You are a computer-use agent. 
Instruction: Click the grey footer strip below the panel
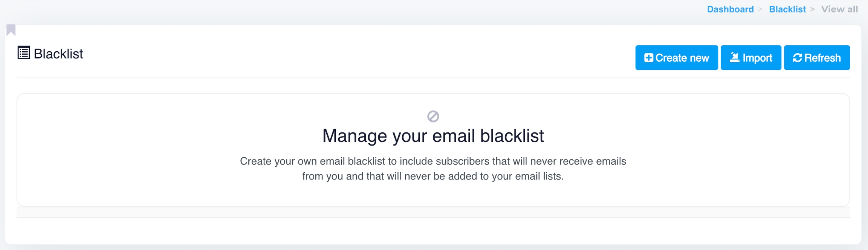tap(433, 212)
